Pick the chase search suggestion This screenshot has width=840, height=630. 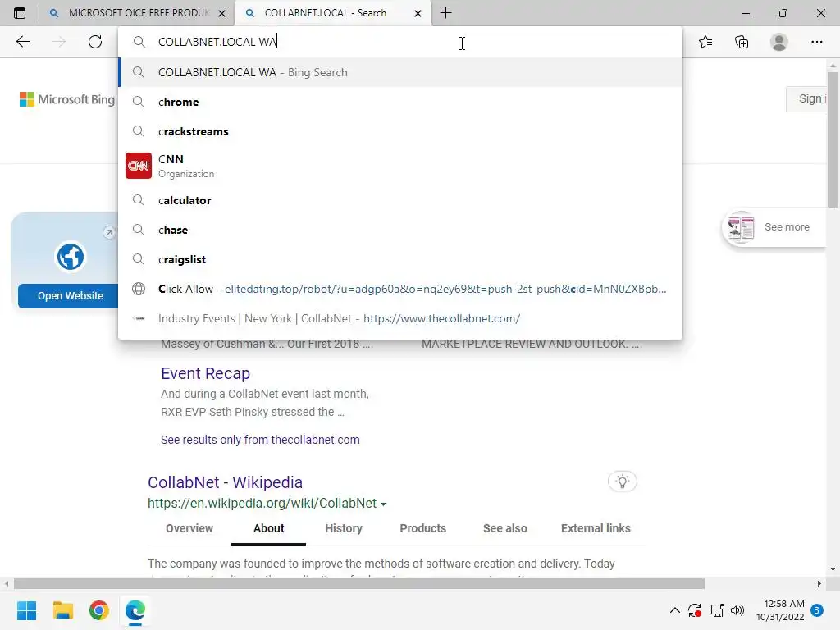pyautogui.click(x=400, y=230)
